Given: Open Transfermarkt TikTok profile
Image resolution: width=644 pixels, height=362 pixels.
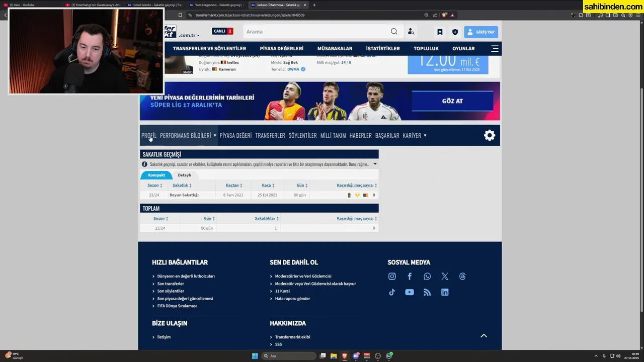Looking at the screenshot, I should click(x=392, y=292).
